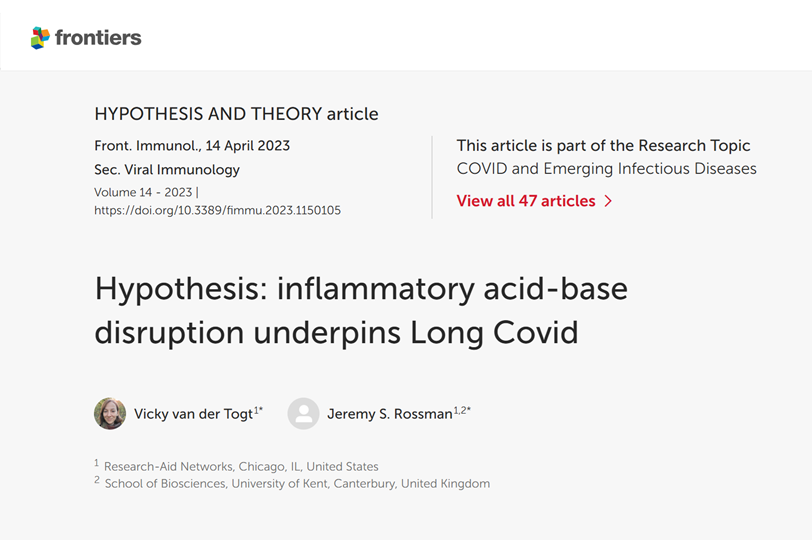The height and width of the screenshot is (540, 812).
Task: Open the View all 47 articles link
Action: coord(526,201)
